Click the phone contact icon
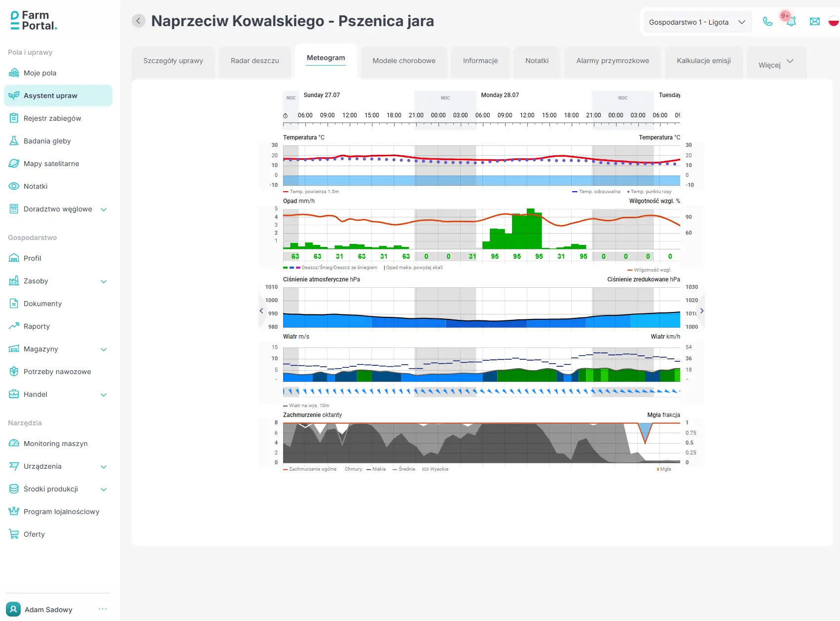840x621 pixels. click(767, 21)
